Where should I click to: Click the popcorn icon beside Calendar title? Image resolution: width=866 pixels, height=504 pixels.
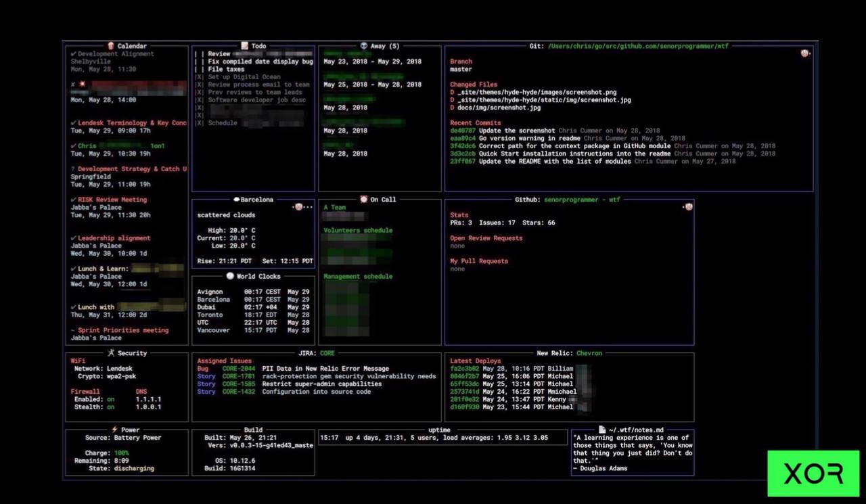(111, 46)
